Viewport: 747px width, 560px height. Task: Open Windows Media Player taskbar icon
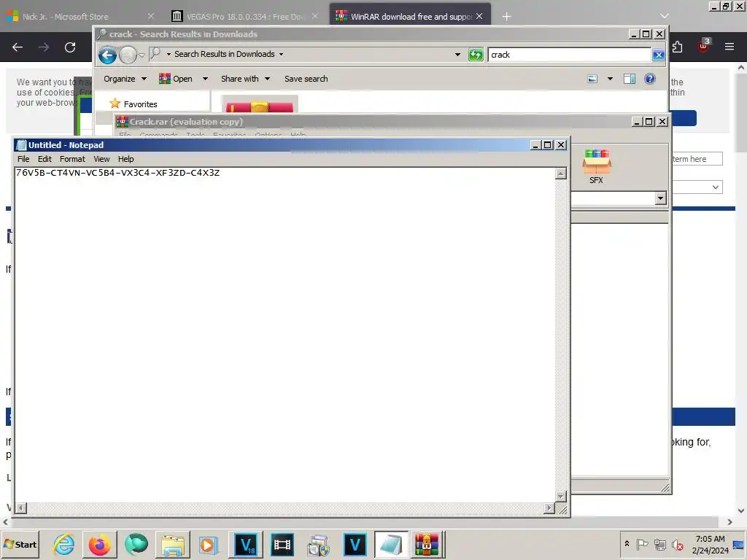208,544
